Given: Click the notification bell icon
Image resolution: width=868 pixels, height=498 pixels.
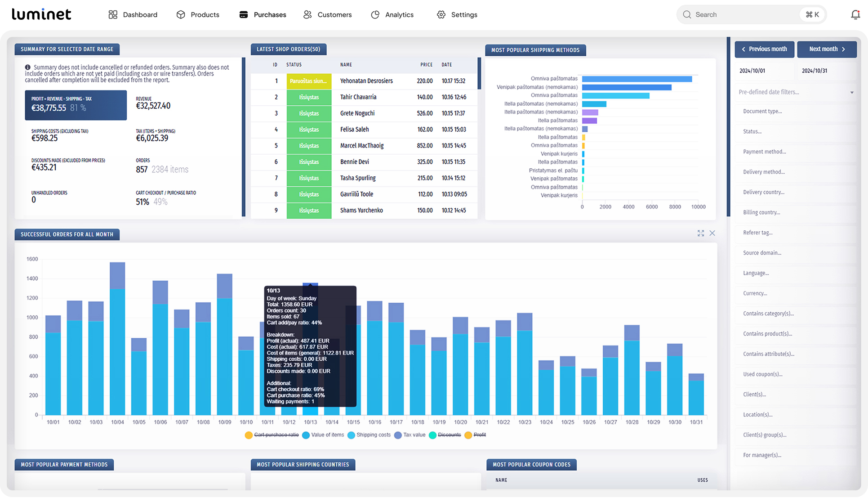Looking at the screenshot, I should pos(855,15).
